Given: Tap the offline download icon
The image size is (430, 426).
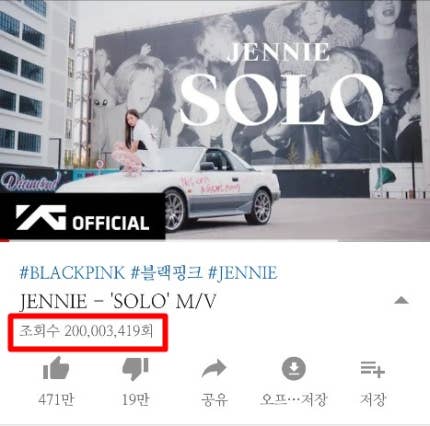Looking at the screenshot, I should [x=294, y=368].
